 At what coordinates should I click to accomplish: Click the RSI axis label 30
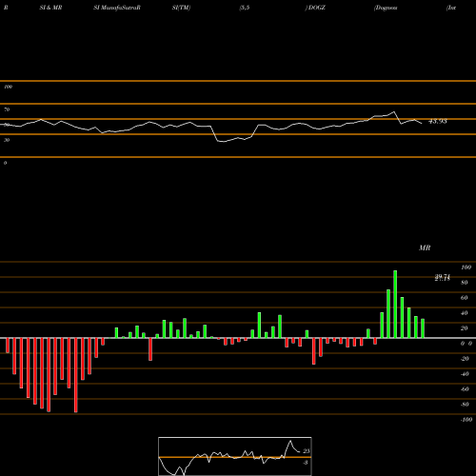[x=7, y=140]
